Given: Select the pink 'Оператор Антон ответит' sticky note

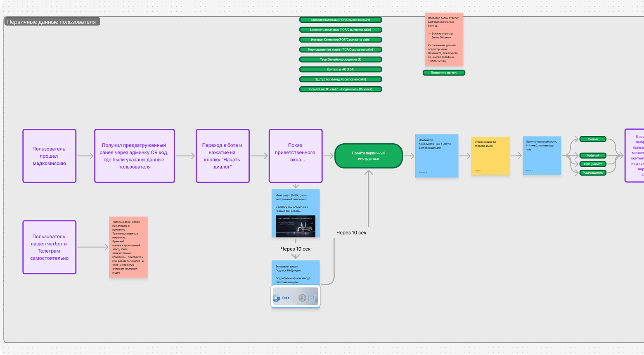Looking at the screenshot, I should point(444,39).
